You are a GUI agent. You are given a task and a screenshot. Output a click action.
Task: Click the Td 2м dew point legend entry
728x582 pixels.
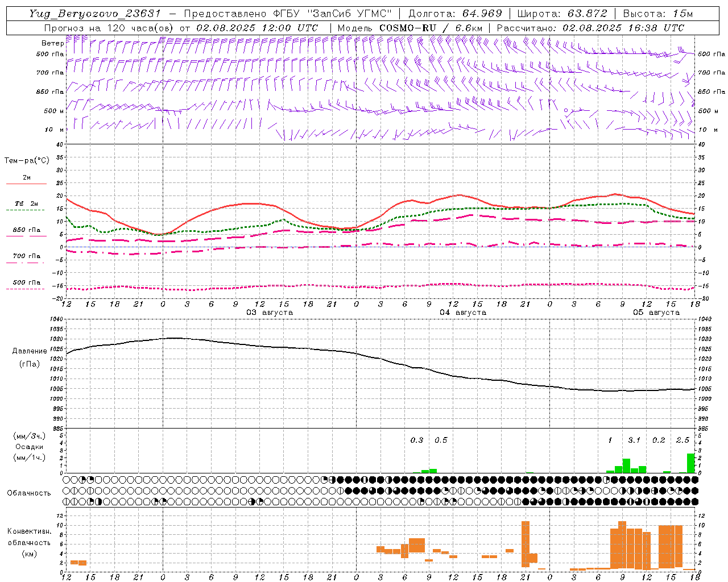pos(26,203)
